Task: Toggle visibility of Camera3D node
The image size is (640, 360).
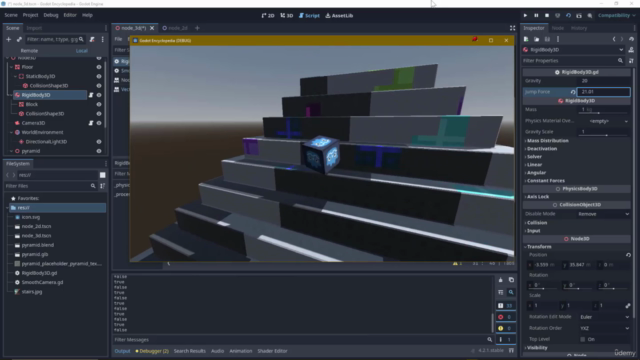Action: pos(99,123)
